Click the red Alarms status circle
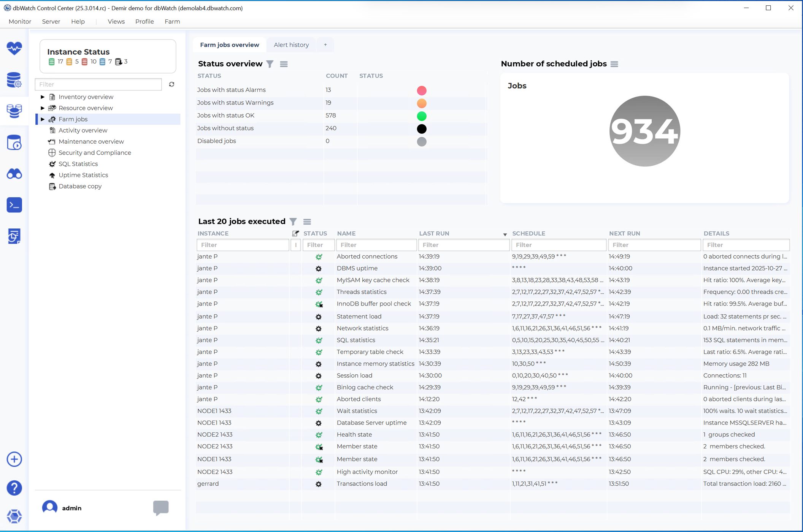Viewport: 803px width, 532px height. (421, 90)
